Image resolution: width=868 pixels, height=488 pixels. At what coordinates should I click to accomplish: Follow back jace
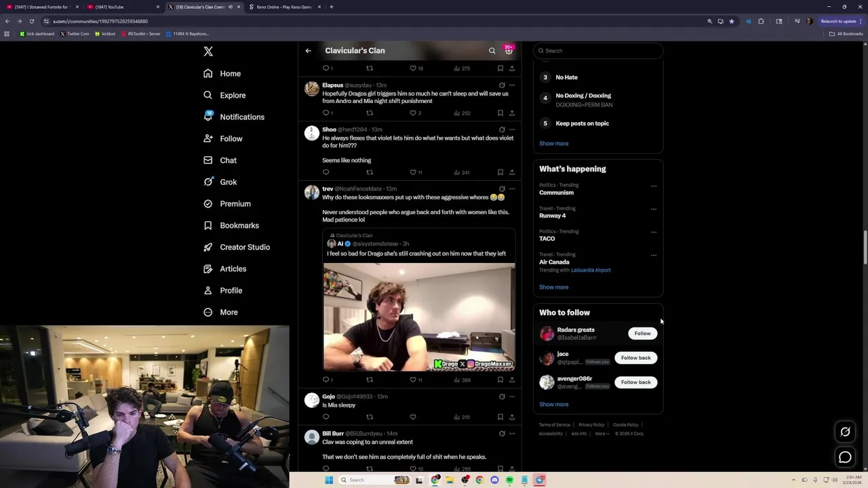(635, 358)
